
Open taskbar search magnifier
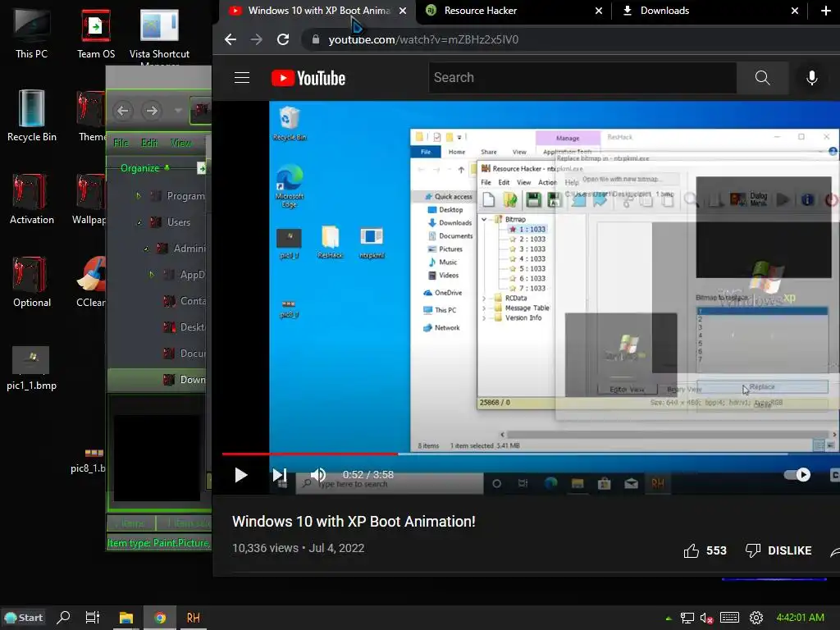tap(63, 618)
